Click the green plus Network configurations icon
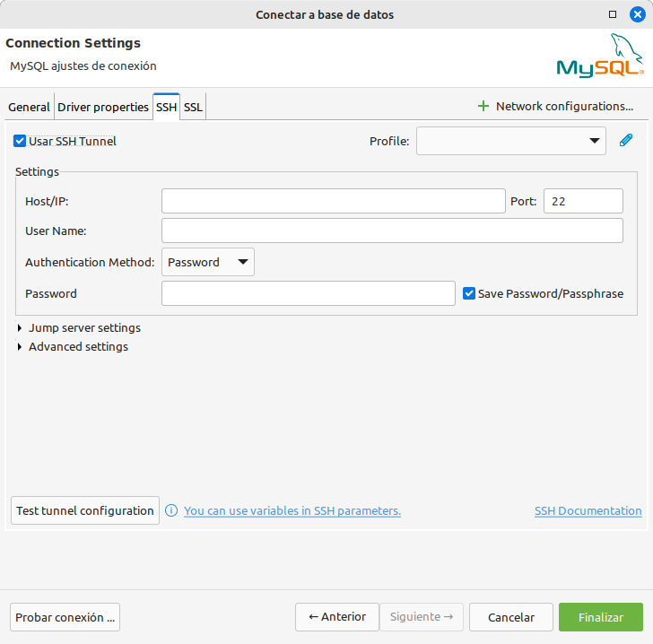This screenshot has height=644, width=653. coord(483,106)
